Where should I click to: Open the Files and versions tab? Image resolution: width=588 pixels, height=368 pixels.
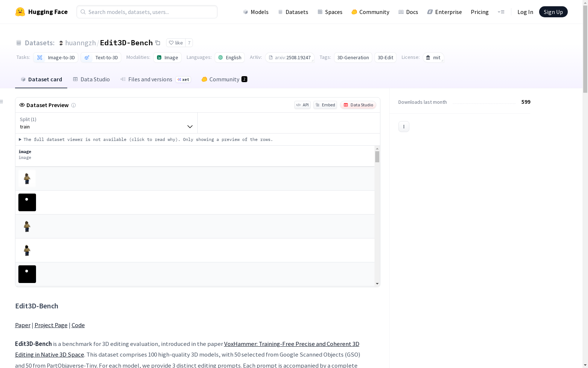[x=155, y=79]
